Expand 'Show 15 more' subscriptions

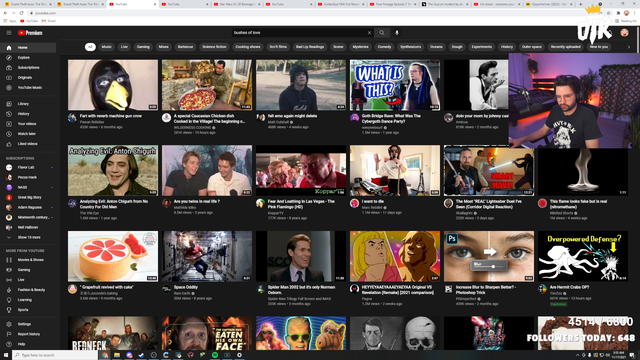pyautogui.click(x=28, y=238)
